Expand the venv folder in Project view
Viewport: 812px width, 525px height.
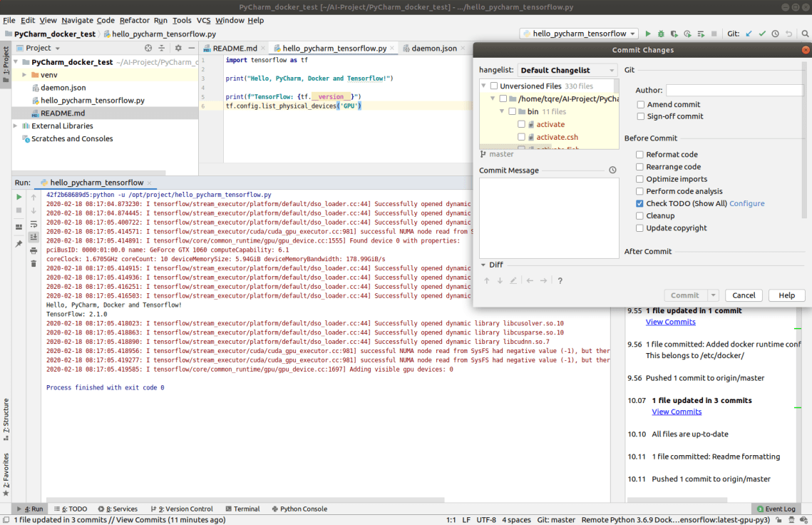pyautogui.click(x=24, y=74)
